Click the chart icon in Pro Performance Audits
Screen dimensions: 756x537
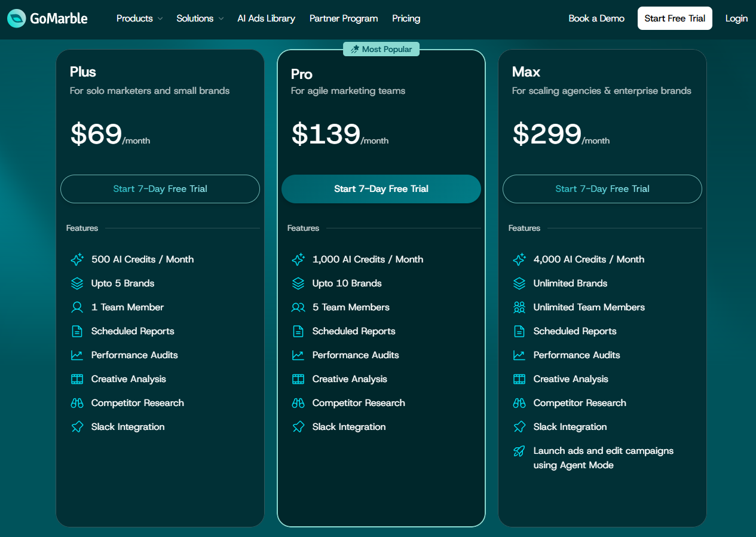[298, 355]
